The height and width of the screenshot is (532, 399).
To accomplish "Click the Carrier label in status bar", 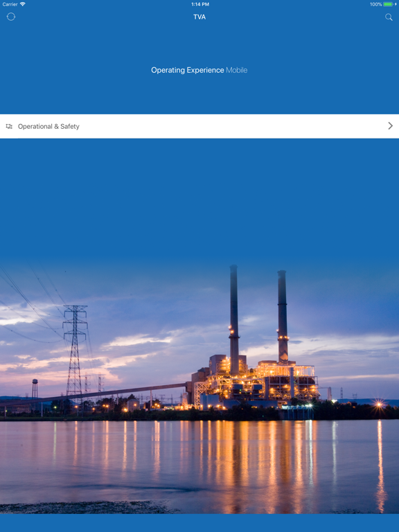I will click(10, 4).
